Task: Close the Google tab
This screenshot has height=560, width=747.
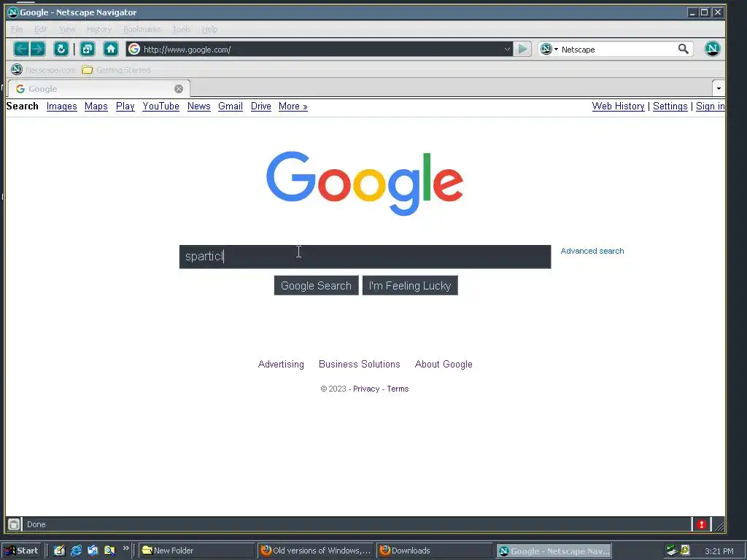Action: [179, 88]
